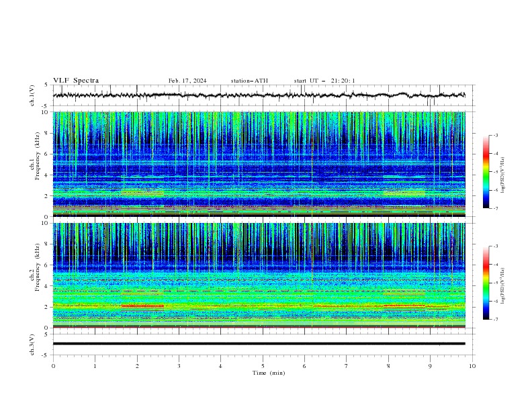Click the "-7" label on ch.2 colorbar
Viewport: 532px width, 411px height.
[495, 320]
